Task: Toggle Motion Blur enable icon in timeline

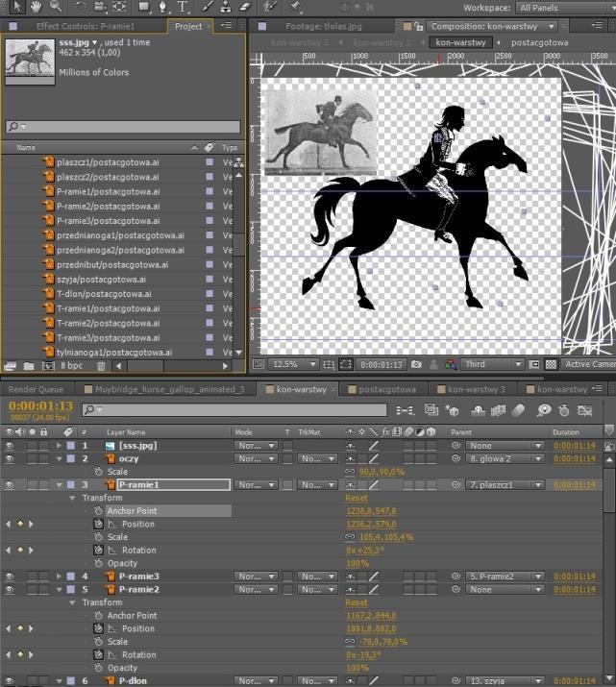Action: (518, 410)
